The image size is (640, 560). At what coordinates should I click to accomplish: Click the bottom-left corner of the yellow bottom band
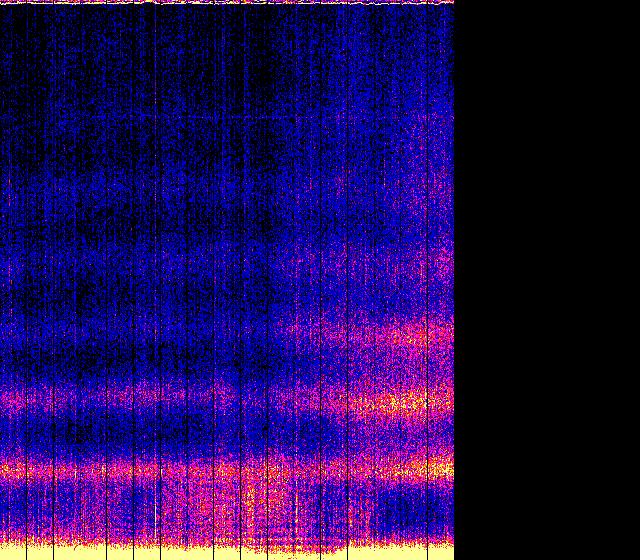click(x=3, y=555)
